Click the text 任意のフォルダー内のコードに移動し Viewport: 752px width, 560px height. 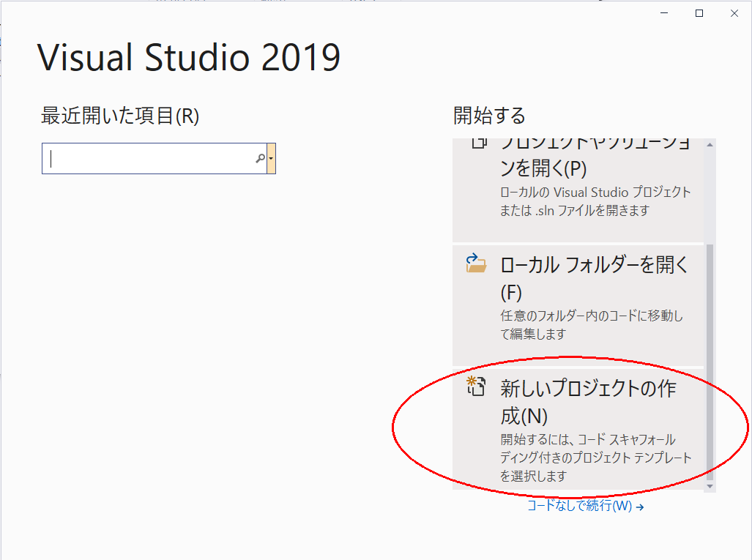592,316
